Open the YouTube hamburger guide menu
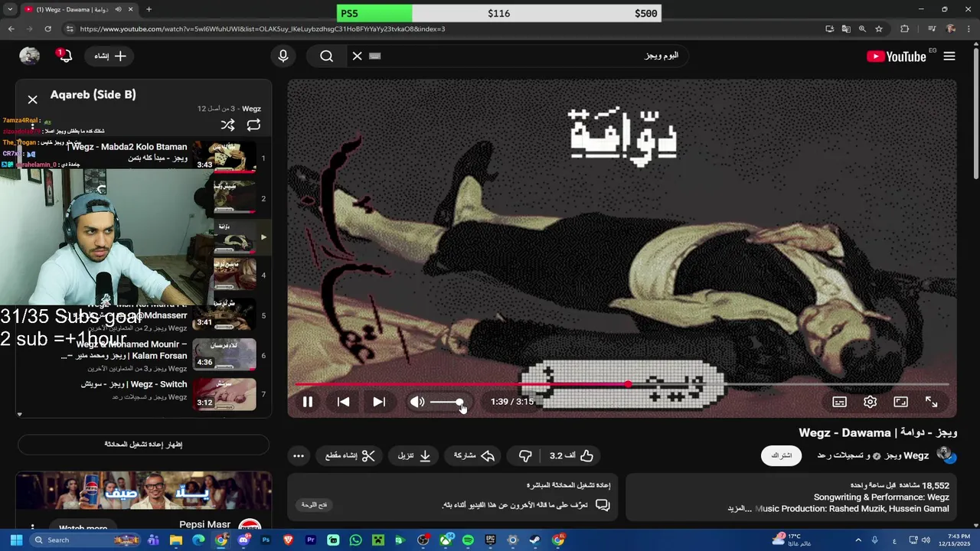This screenshot has height=551, width=980. pyautogui.click(x=949, y=56)
